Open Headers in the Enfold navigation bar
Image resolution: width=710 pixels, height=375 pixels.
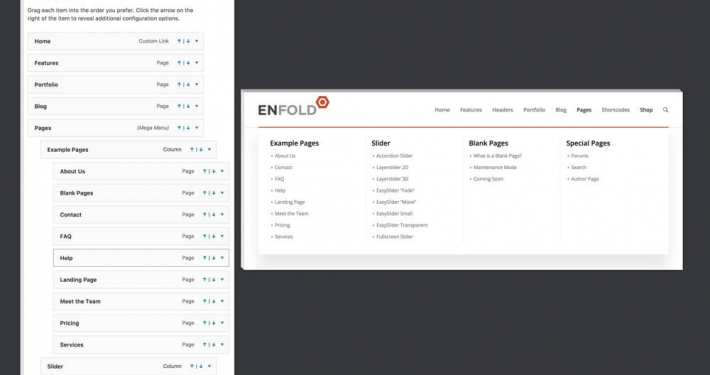click(503, 110)
